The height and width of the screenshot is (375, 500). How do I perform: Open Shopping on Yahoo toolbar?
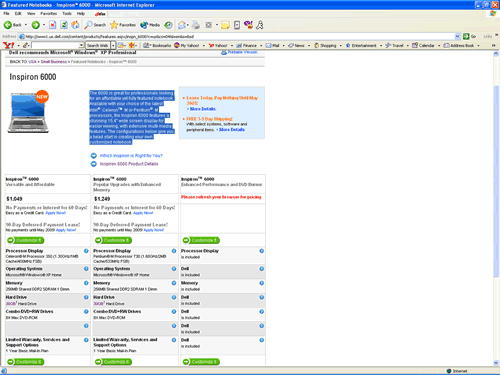pyautogui.click(x=325, y=45)
